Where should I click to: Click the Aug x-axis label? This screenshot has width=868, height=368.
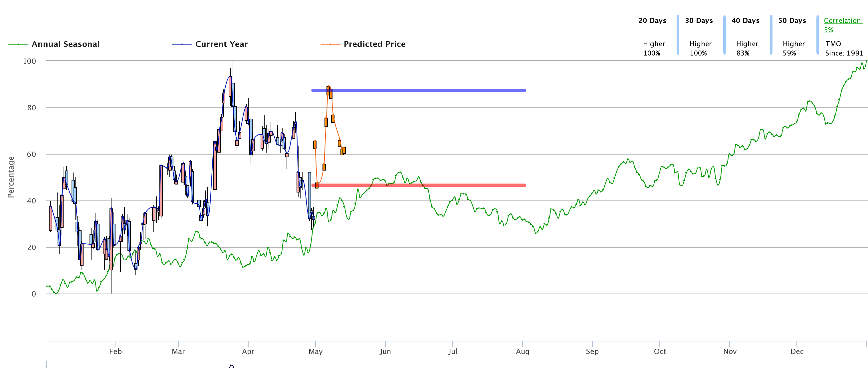tap(522, 351)
